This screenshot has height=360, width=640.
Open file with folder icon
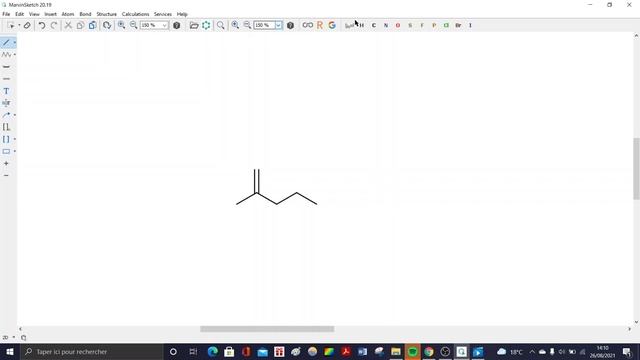[194, 25]
